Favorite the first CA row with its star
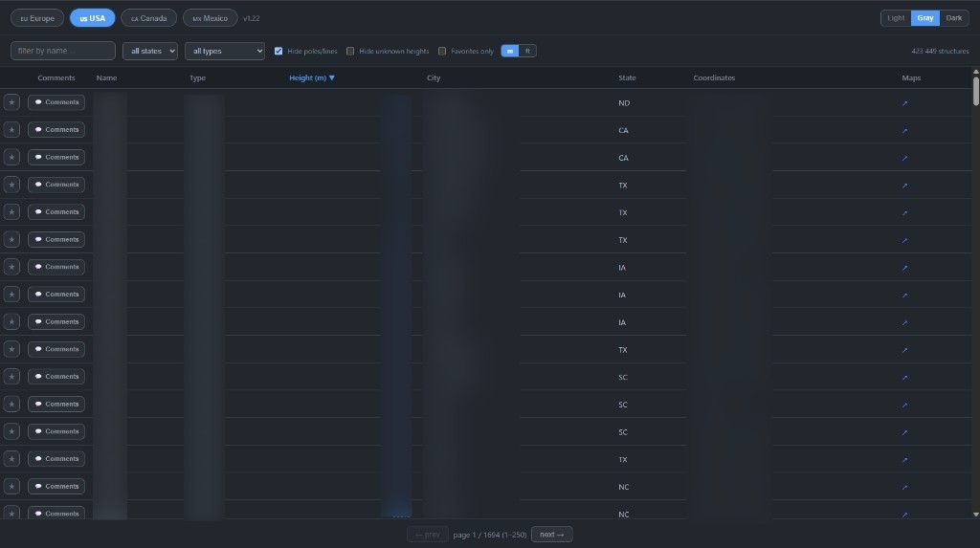980x548 pixels. [11, 129]
